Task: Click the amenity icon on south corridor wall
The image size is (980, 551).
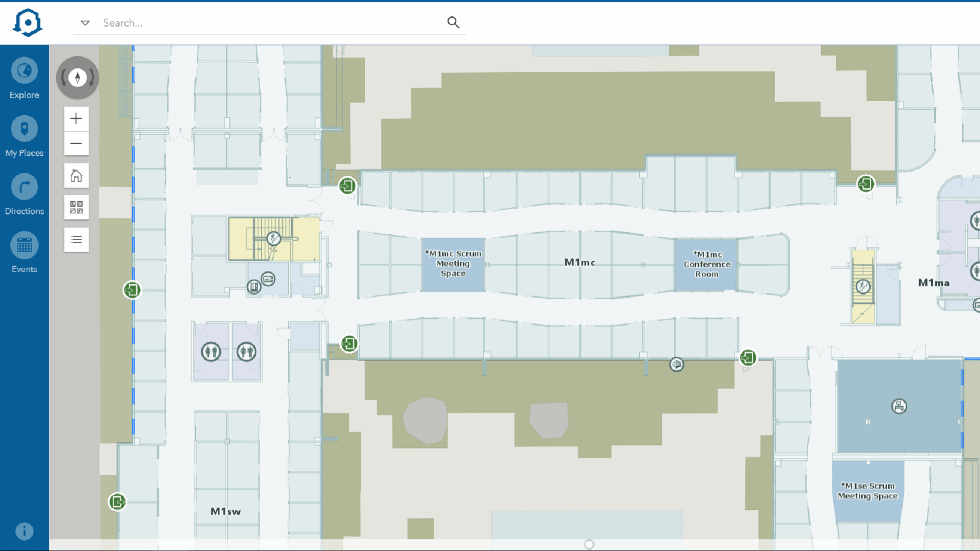Action: 677,364
